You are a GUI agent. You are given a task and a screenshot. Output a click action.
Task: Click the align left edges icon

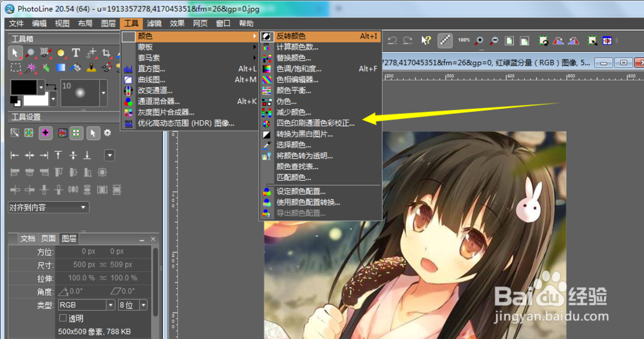pos(15,155)
